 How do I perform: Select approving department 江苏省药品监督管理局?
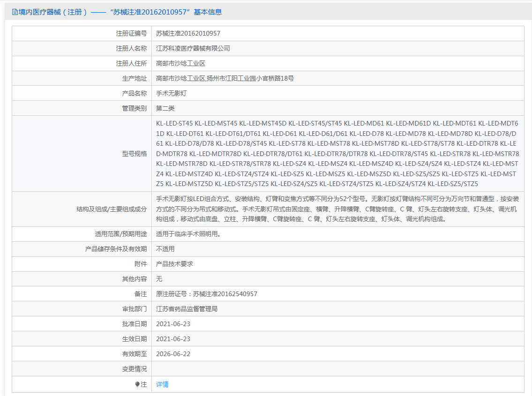tap(187, 309)
